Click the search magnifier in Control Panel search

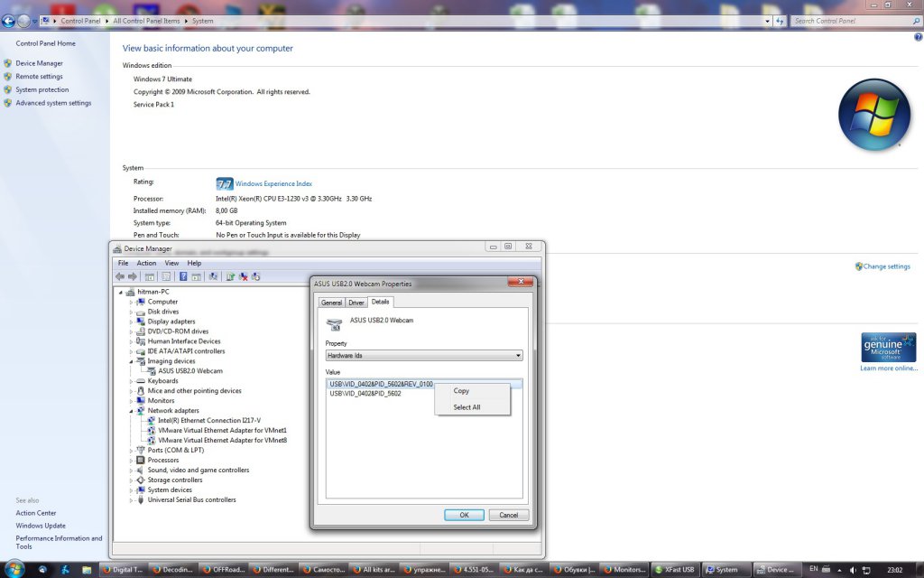pyautogui.click(x=917, y=22)
